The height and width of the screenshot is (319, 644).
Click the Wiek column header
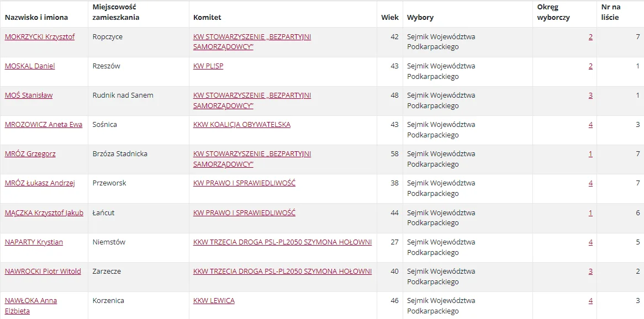click(389, 18)
